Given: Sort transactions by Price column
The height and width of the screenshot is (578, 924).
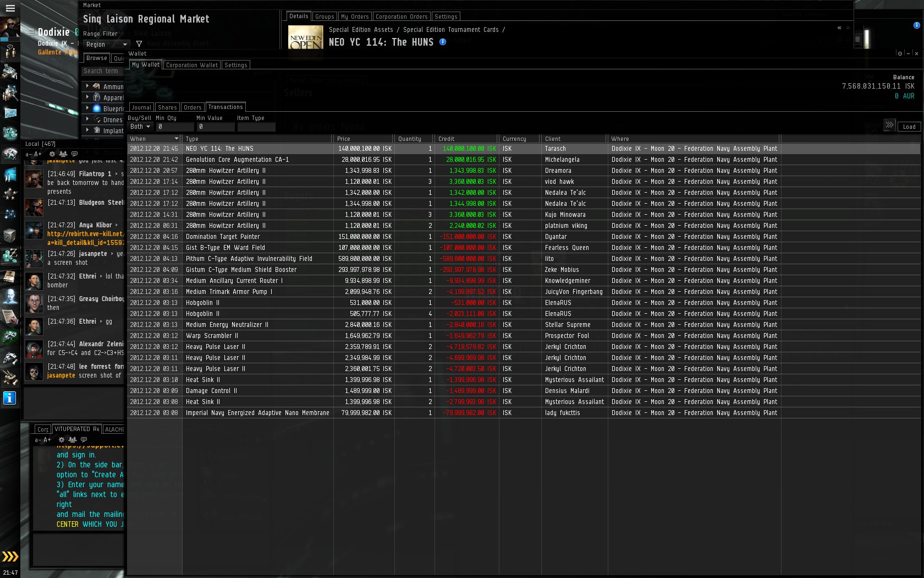Looking at the screenshot, I should pos(364,139).
